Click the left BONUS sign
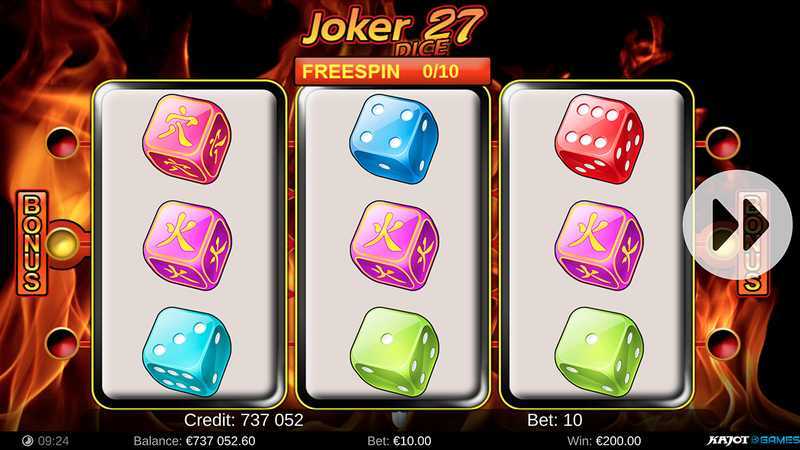The height and width of the screenshot is (450, 800). [x=32, y=243]
